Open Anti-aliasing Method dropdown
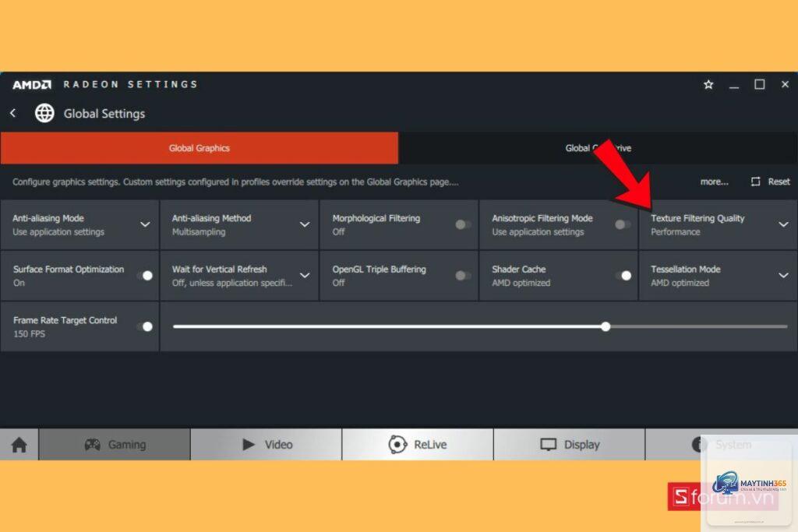Image resolution: width=798 pixels, height=532 pixels. pos(305,224)
